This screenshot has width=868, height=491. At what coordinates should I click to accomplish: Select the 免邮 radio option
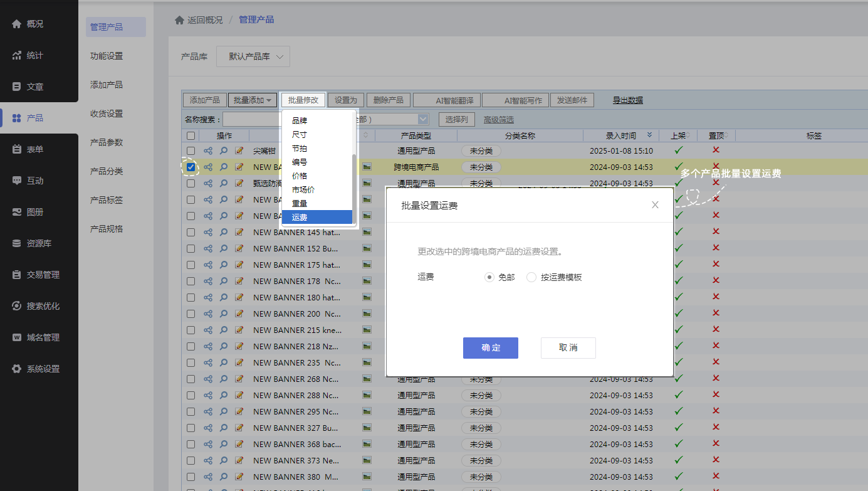click(x=489, y=277)
